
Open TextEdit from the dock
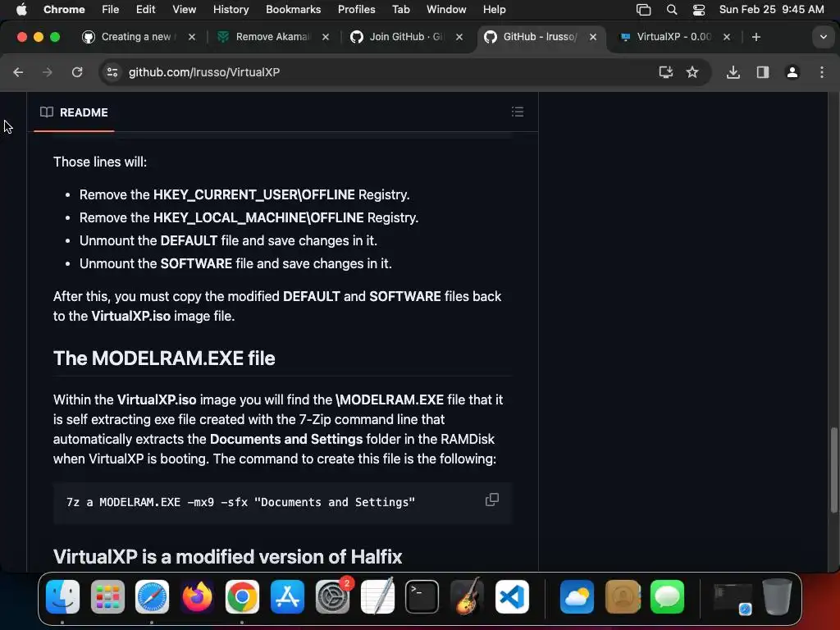point(377,596)
